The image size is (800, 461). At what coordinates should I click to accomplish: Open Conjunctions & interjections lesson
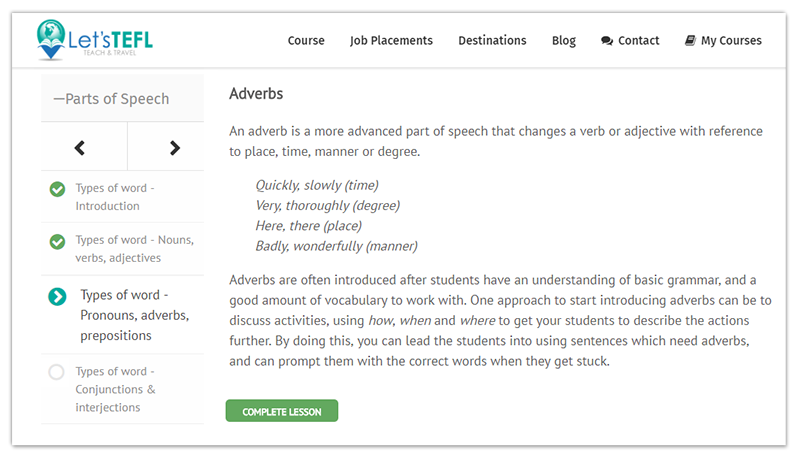[x=115, y=389]
